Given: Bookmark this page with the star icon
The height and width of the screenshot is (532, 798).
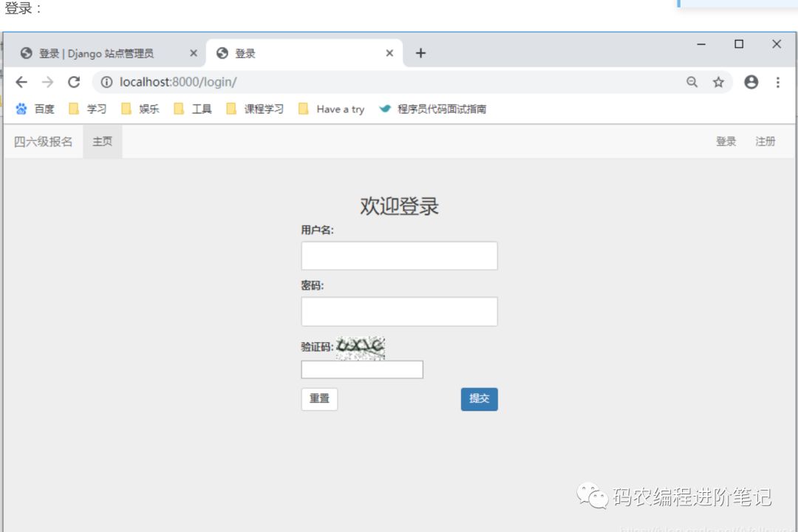Looking at the screenshot, I should point(718,82).
